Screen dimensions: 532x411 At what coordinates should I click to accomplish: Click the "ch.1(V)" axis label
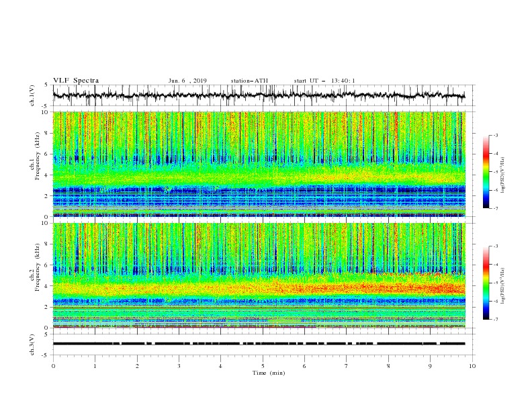point(32,95)
